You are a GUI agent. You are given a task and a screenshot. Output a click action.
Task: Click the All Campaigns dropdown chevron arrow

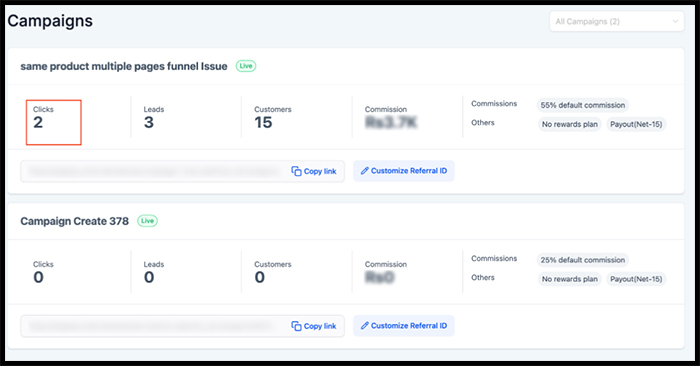[x=675, y=21]
